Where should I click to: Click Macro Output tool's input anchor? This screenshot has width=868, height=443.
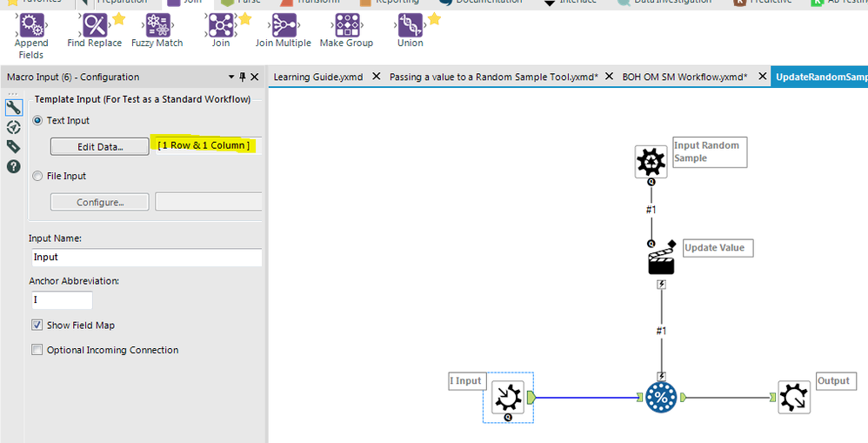click(772, 397)
